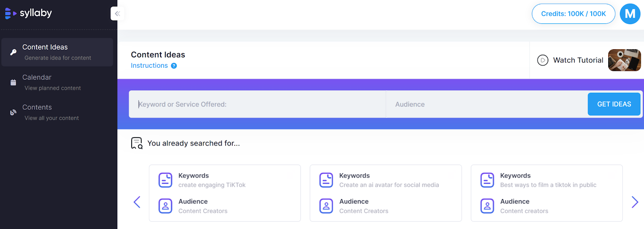
Task: Select the 'create engaging TikTok' search card
Action: (225, 193)
